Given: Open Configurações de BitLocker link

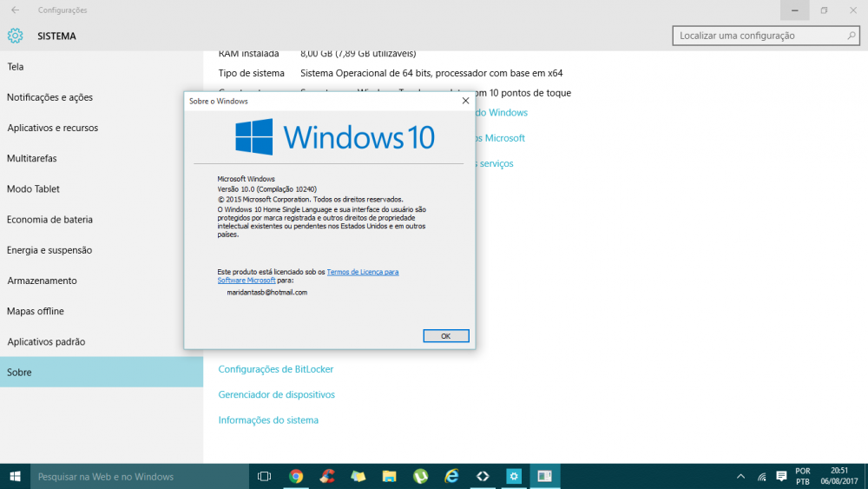Looking at the screenshot, I should (x=275, y=369).
